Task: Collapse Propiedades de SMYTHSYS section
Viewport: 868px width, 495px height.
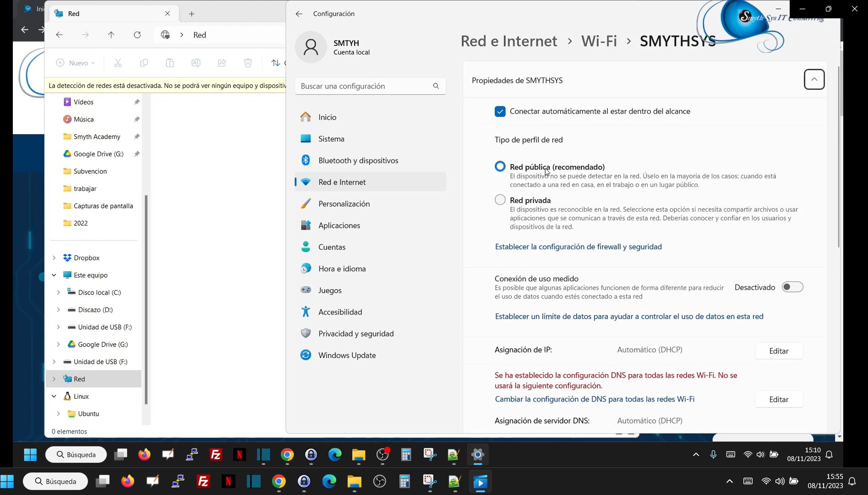Action: (814, 80)
